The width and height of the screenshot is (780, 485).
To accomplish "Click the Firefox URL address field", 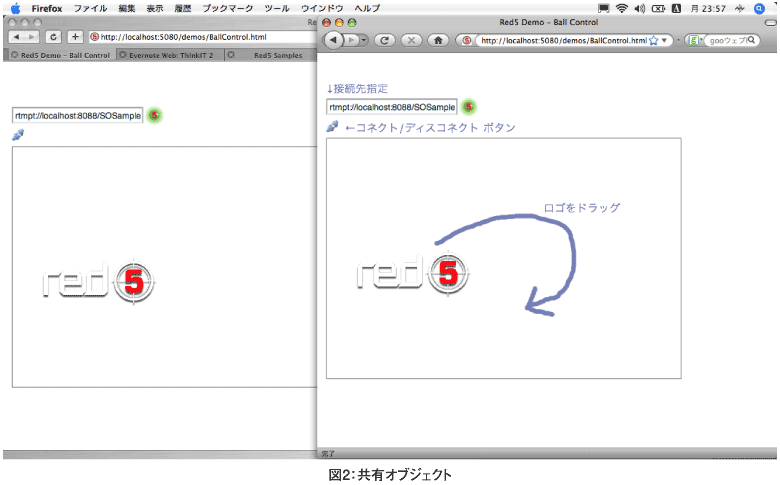I will pos(563,40).
